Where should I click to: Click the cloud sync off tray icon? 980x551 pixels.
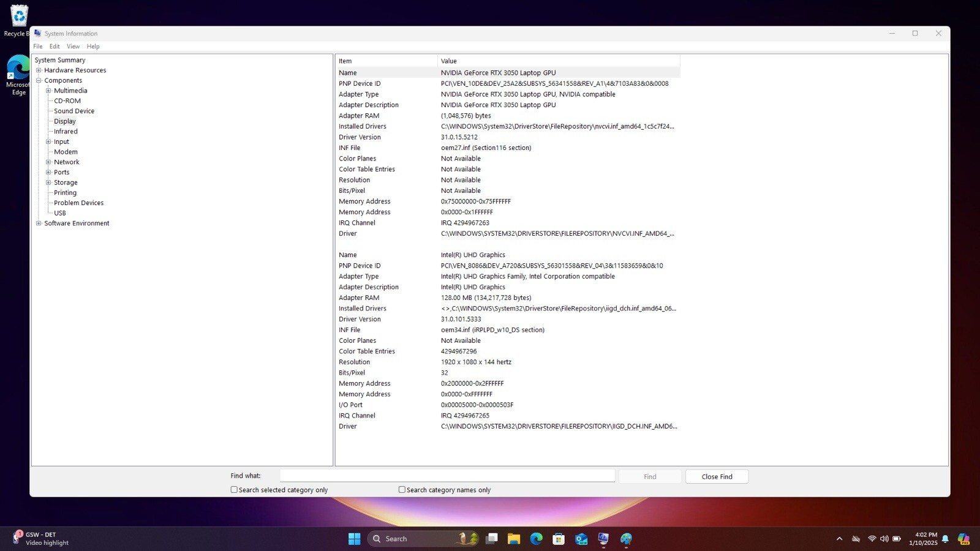pos(856,539)
